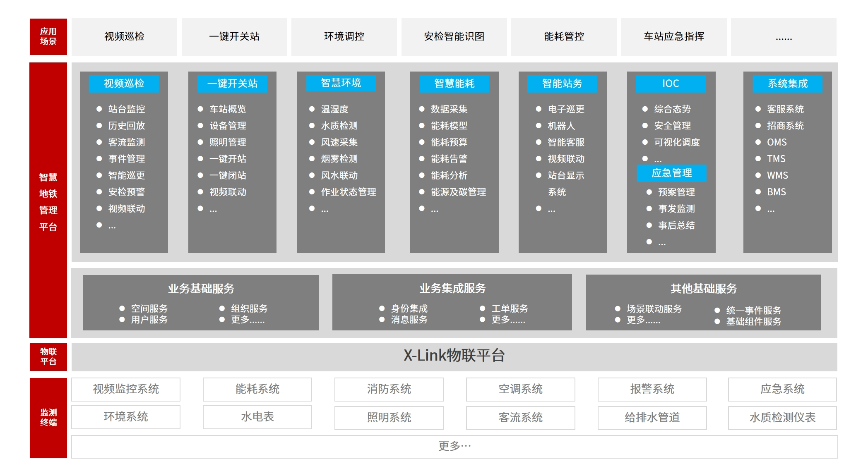Click the 更多… box at the bottom
Screen dimensions: 868x471
click(x=454, y=447)
